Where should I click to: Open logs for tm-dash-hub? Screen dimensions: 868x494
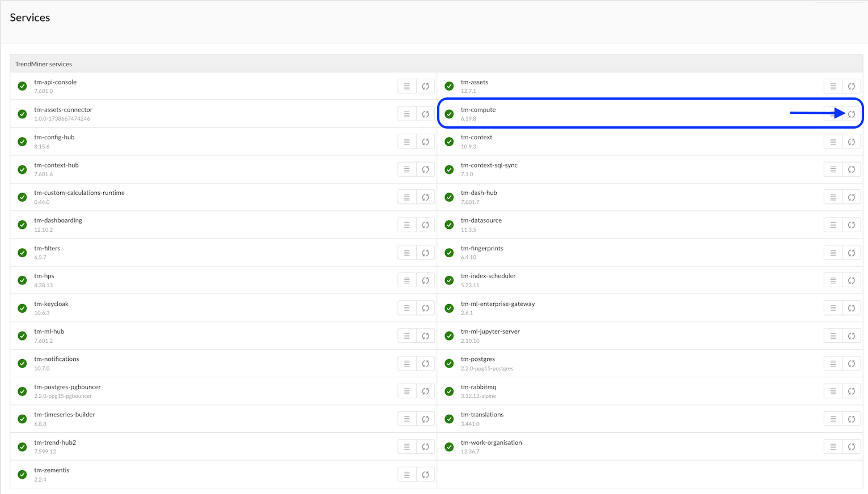833,197
